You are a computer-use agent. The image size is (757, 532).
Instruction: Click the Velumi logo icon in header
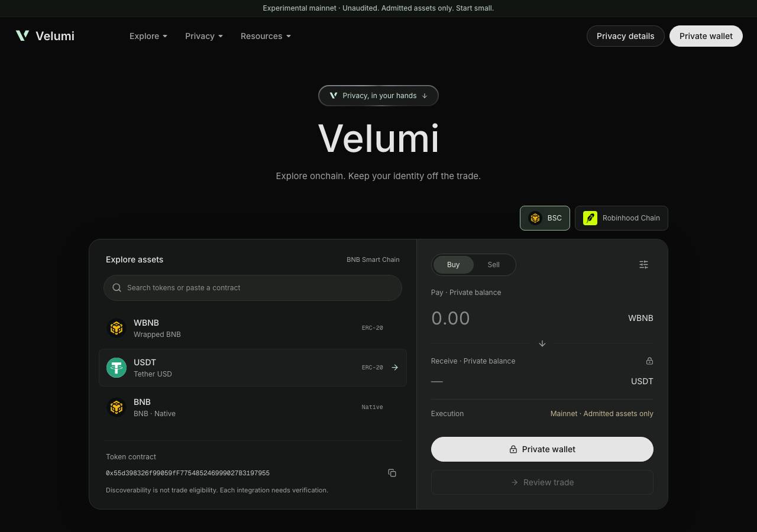[x=22, y=36]
